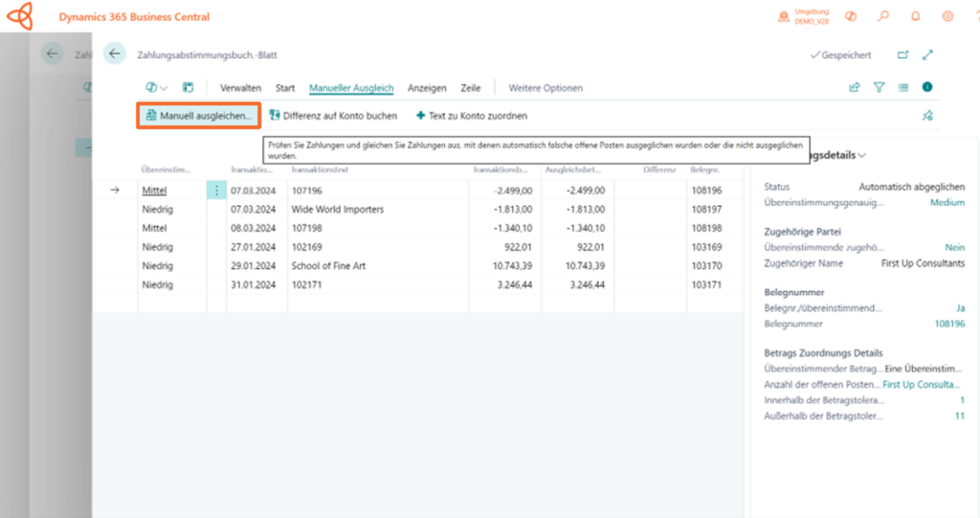Click amount 10.743,39 in Ausgleichsbetrag column
The width and height of the screenshot is (980, 518).
(585, 266)
